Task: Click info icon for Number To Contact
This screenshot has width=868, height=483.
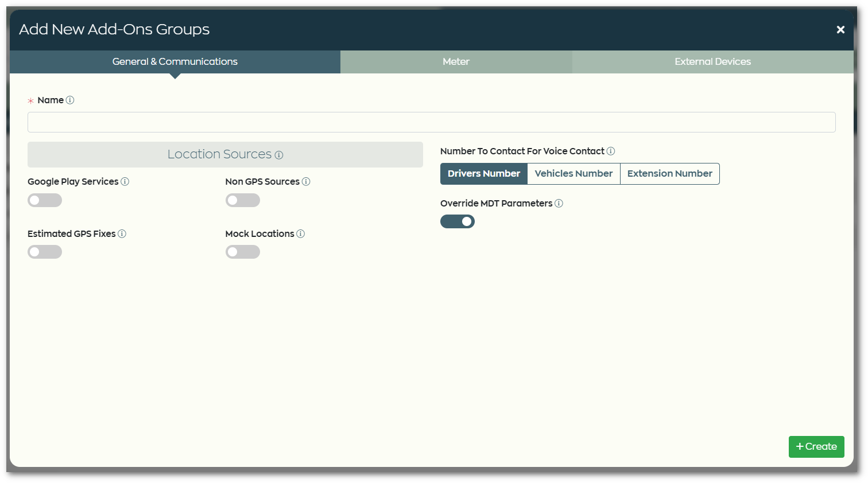Action: click(x=611, y=151)
